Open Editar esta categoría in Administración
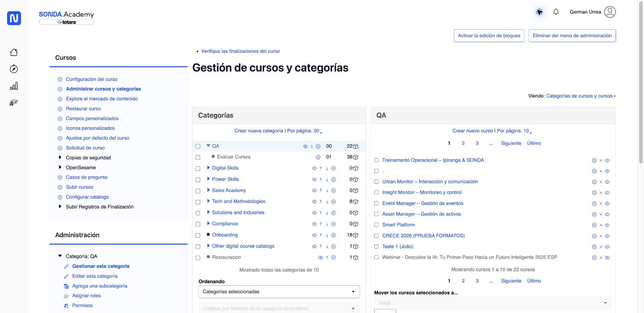Screen dimensions: 644x313 pyautogui.click(x=95, y=276)
